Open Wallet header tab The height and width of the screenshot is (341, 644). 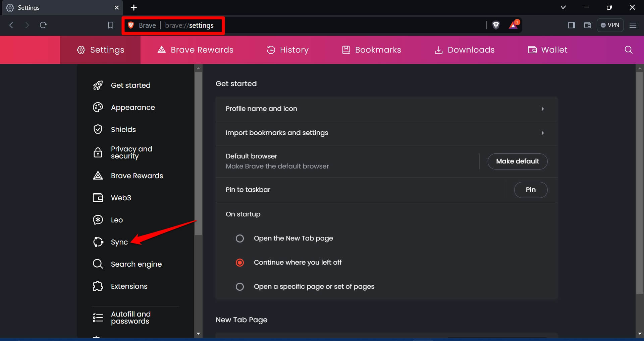coord(547,50)
